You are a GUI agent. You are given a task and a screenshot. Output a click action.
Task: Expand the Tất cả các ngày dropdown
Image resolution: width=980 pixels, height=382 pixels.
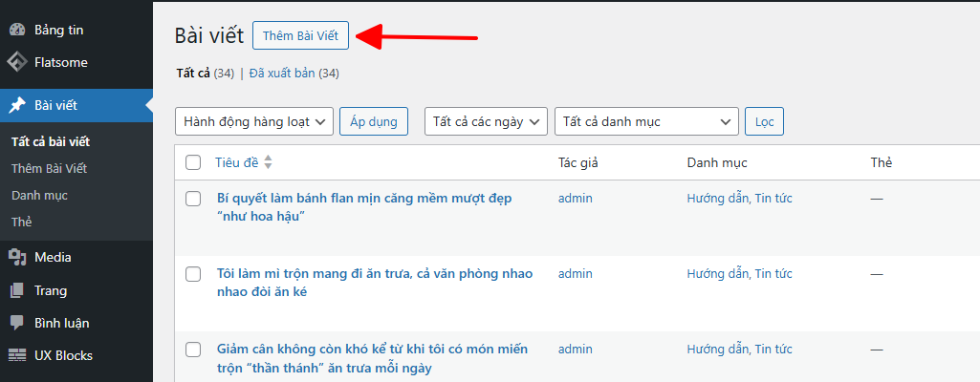coord(486,121)
